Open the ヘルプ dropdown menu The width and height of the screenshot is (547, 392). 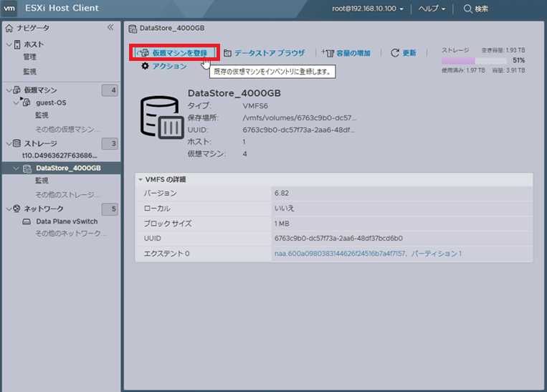[x=432, y=9]
